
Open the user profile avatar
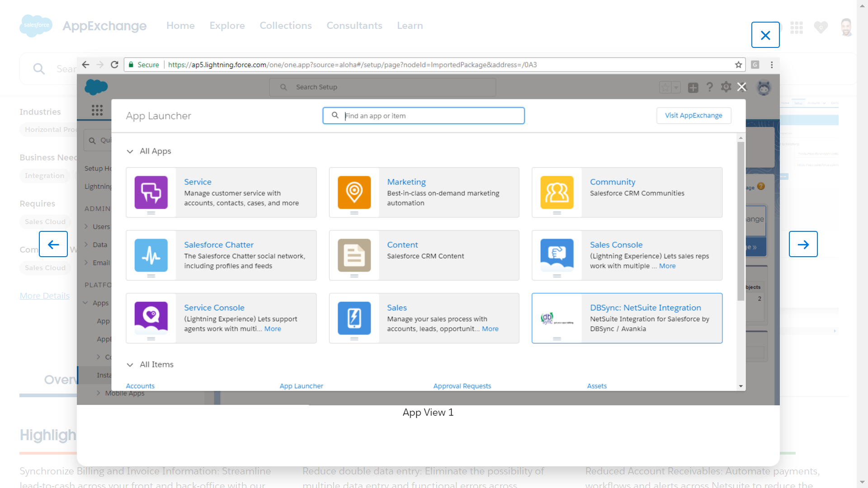click(x=846, y=27)
